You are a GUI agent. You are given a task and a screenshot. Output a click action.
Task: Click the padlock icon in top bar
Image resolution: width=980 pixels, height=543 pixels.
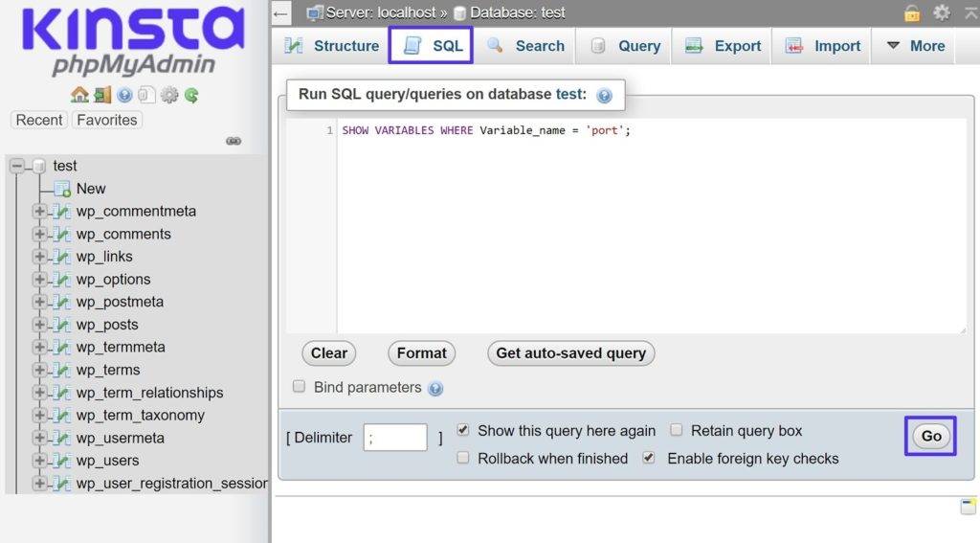[912, 12]
